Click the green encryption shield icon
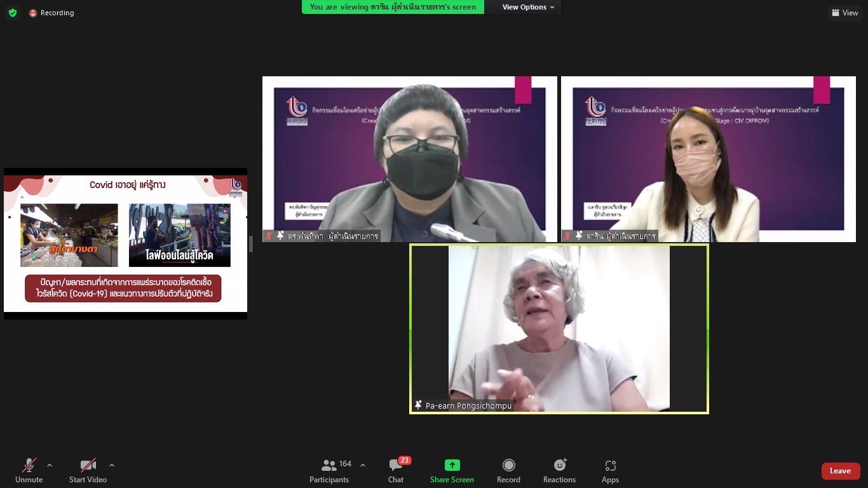The width and height of the screenshot is (868, 488). (x=13, y=13)
